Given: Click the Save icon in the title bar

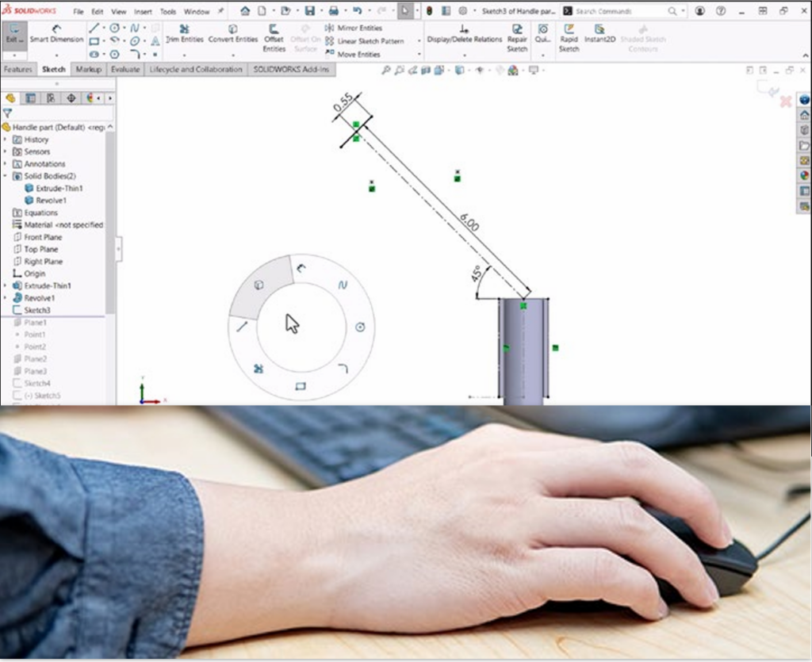Looking at the screenshot, I should point(309,11).
